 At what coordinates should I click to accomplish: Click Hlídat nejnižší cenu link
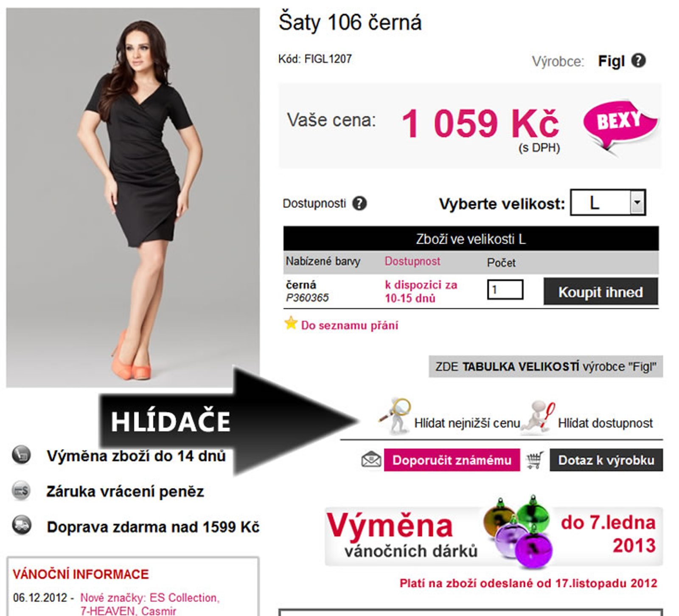click(x=467, y=423)
